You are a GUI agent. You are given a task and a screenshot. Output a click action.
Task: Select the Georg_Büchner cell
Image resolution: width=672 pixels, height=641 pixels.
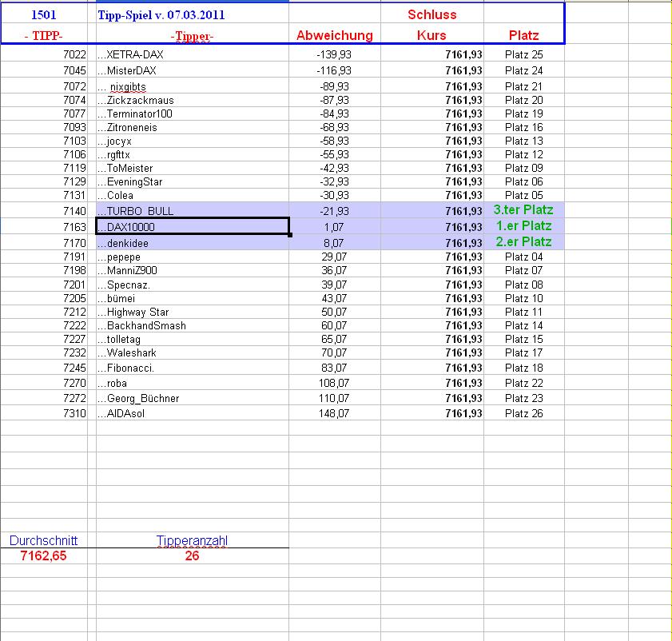(193, 398)
